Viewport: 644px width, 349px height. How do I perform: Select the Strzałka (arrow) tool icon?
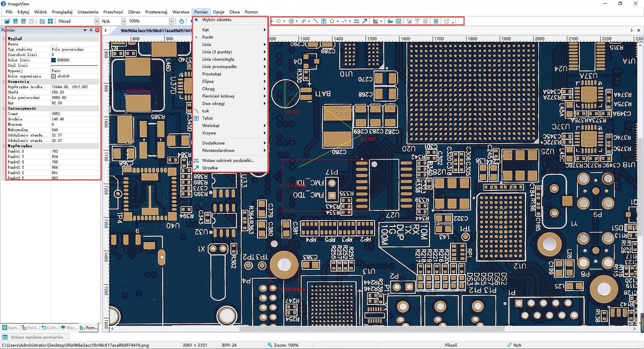pyautogui.click(x=364, y=21)
